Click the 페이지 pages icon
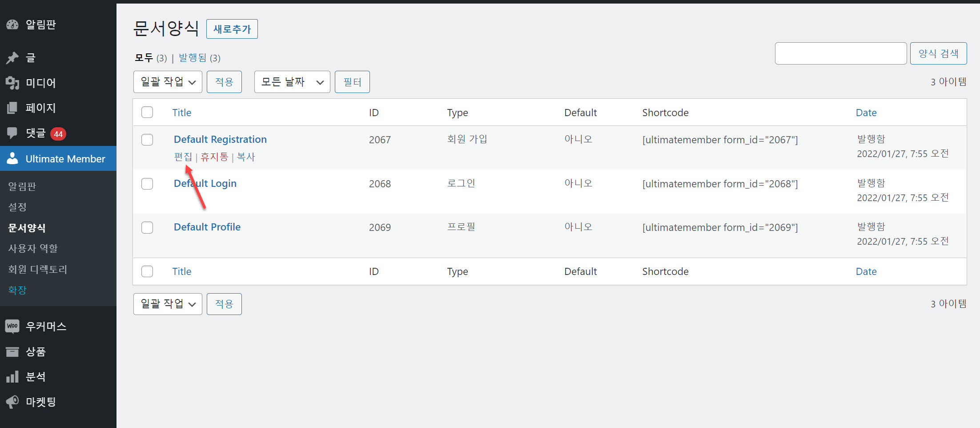Viewport: 980px width, 428px height. coord(12,107)
